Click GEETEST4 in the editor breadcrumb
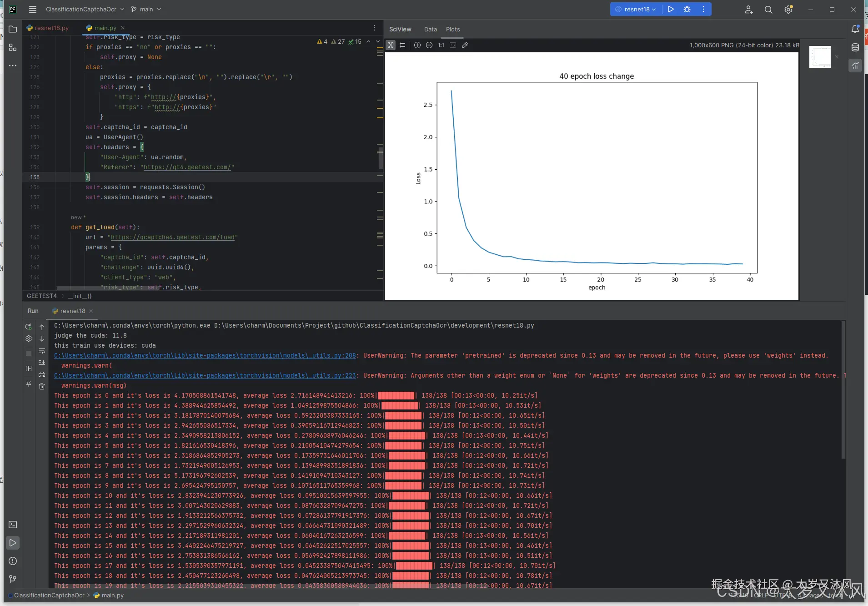868x606 pixels. point(42,296)
